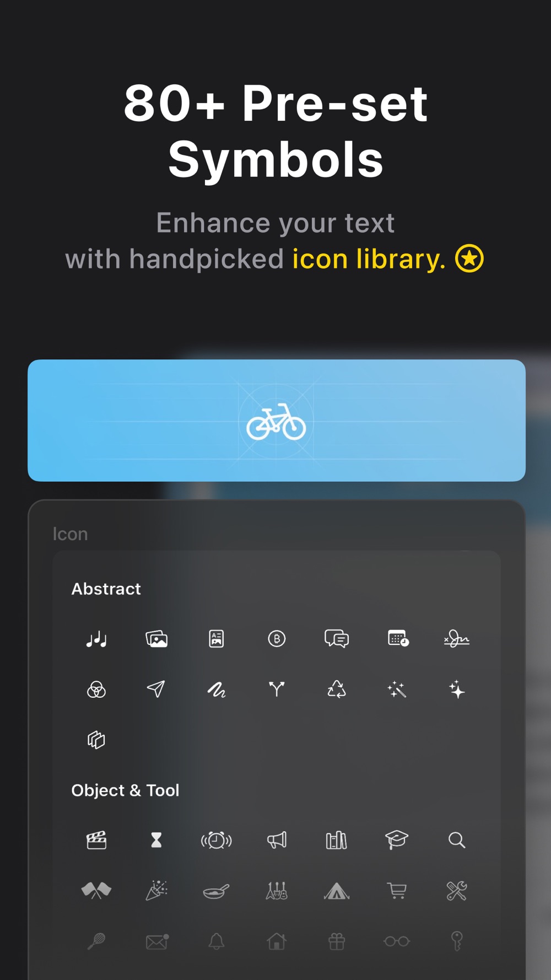
Task: Select the magic wand sparkles icon
Action: pos(397,689)
